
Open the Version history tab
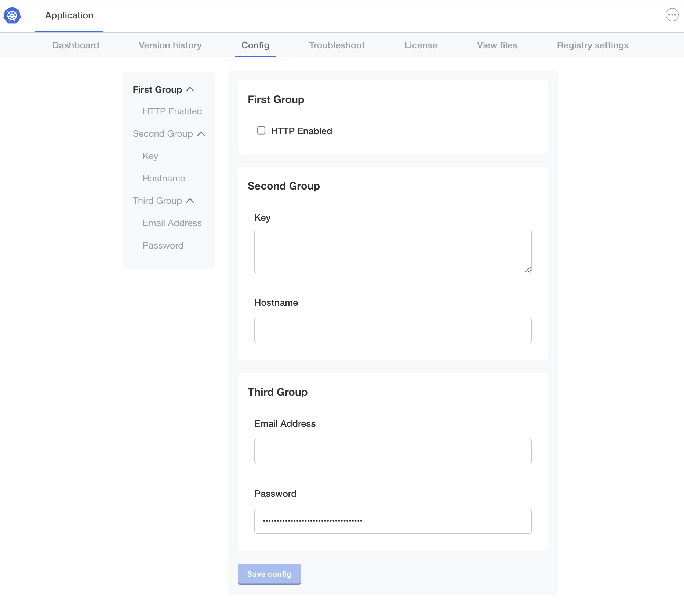click(170, 45)
